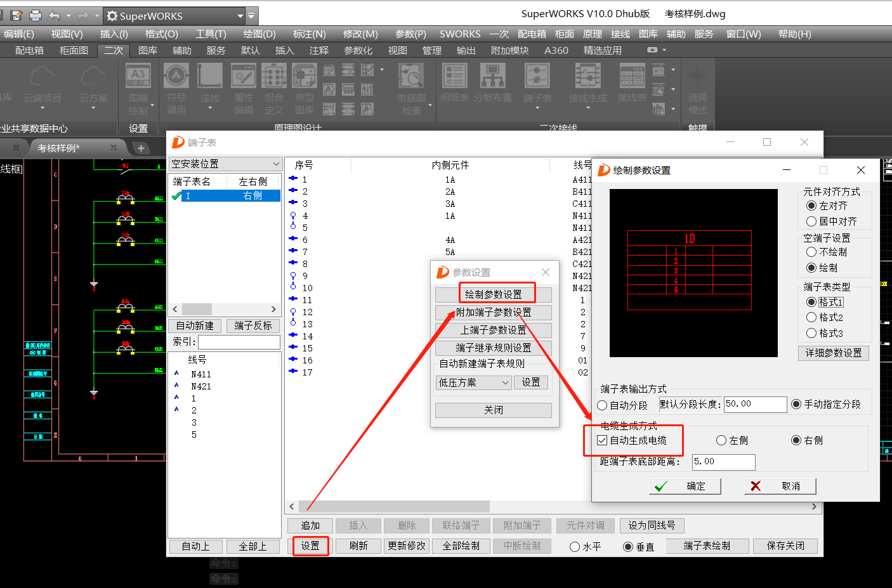
Task: Click the ribbon minimize toggle icon after 精选应用
Action: point(652,49)
